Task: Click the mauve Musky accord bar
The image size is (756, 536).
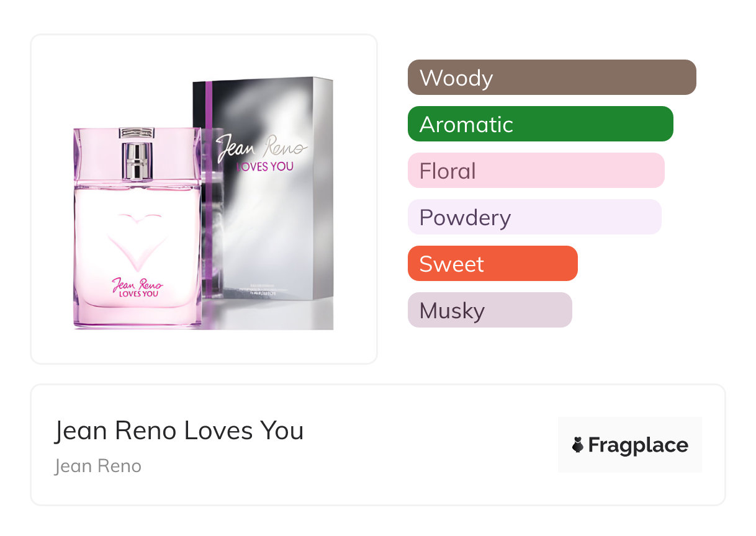Action: [489, 310]
